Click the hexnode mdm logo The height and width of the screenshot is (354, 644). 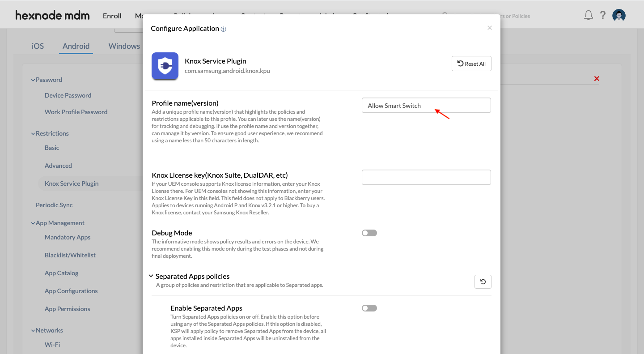tap(52, 15)
